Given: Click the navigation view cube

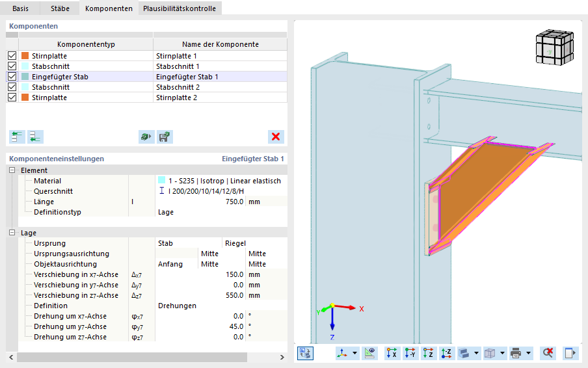Looking at the screenshot, I should (555, 47).
